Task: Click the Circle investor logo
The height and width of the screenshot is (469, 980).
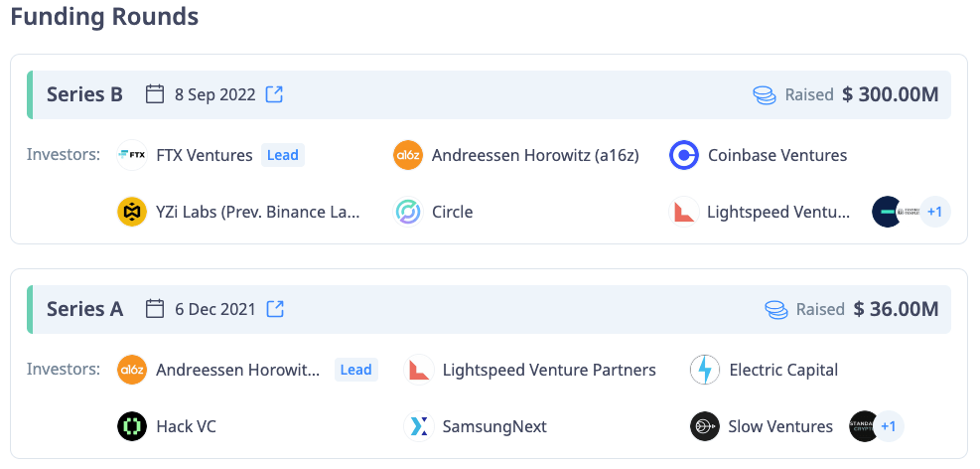Action: (x=408, y=212)
